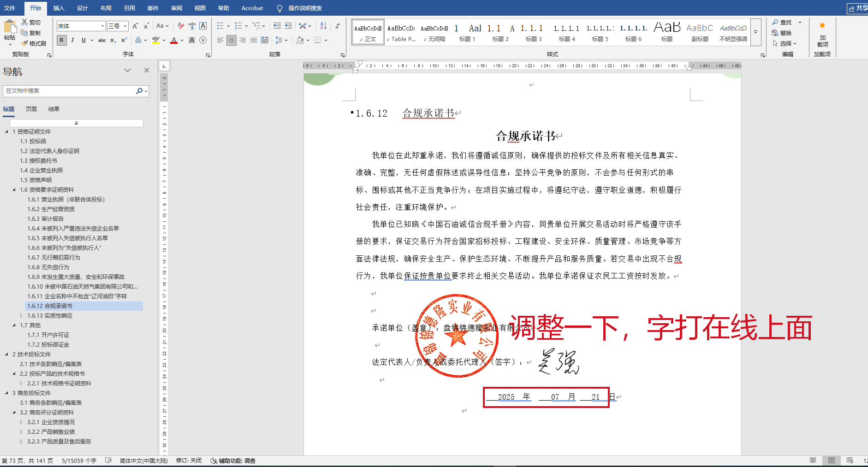Click the navigation search input field

(69, 91)
